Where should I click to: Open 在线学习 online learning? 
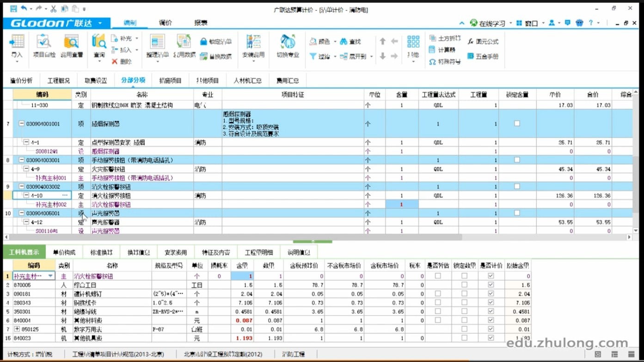[488, 23]
